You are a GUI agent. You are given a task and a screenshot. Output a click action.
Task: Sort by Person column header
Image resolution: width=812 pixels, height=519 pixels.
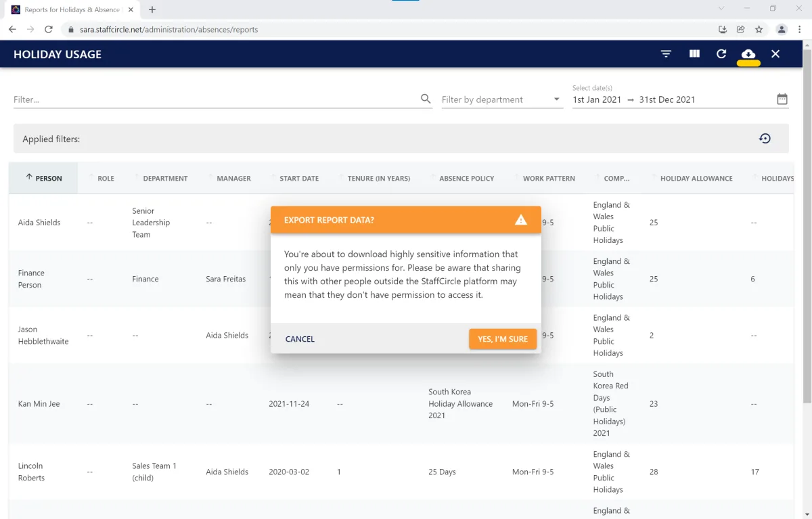point(43,178)
